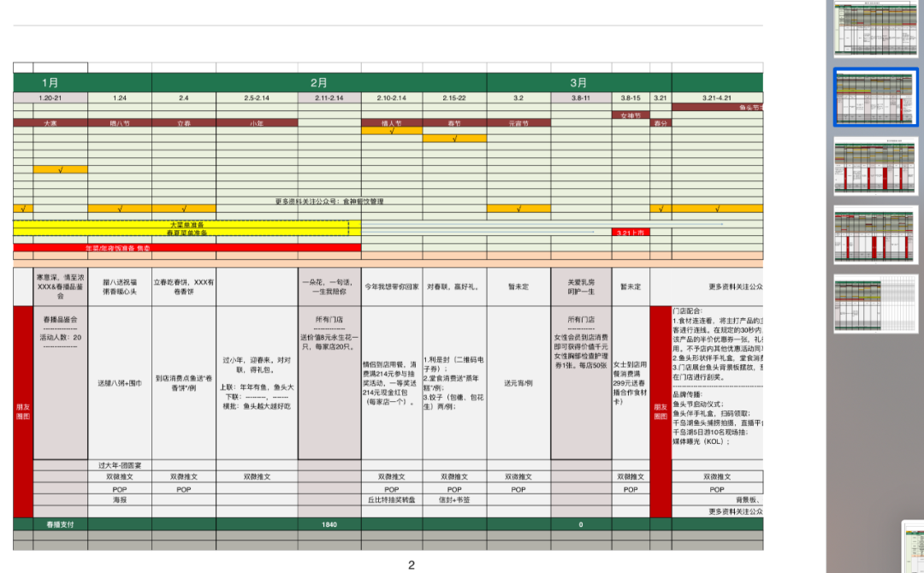Select the "送元宵/例" cell
Viewport: 924px width, 573px height.
point(518,383)
